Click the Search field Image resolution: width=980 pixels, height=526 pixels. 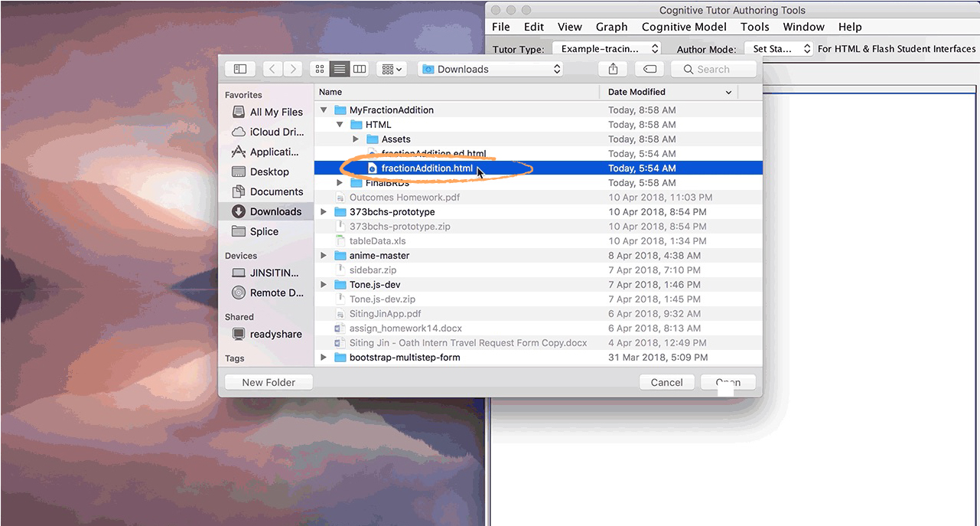[714, 69]
